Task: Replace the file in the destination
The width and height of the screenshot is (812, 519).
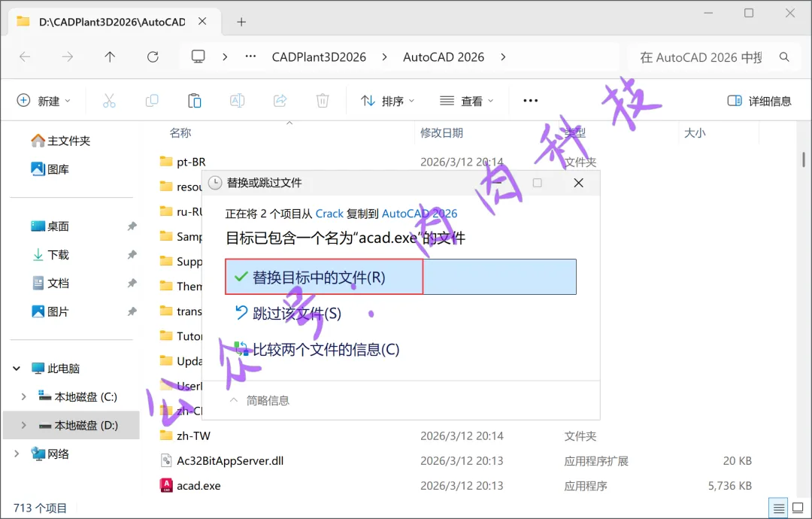Action: (x=400, y=277)
